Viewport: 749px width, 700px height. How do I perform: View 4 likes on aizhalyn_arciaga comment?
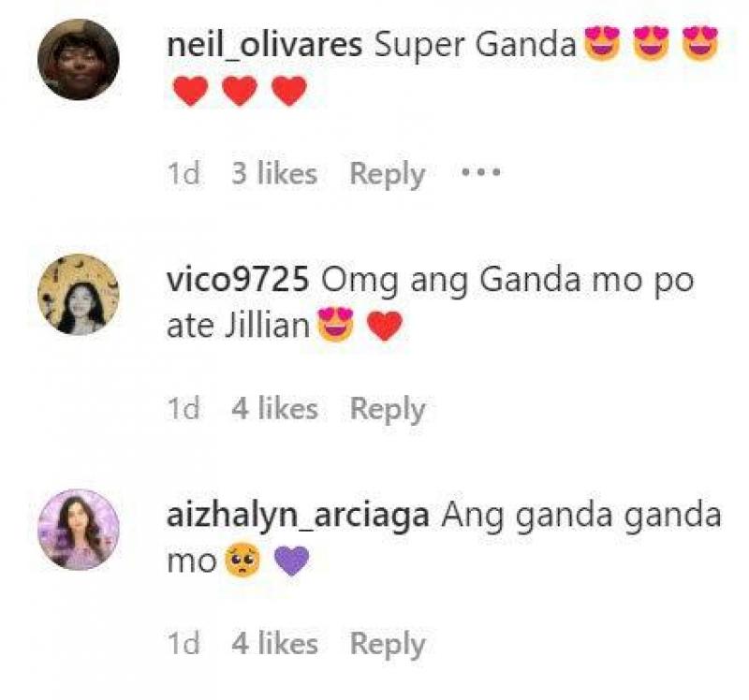tap(274, 643)
